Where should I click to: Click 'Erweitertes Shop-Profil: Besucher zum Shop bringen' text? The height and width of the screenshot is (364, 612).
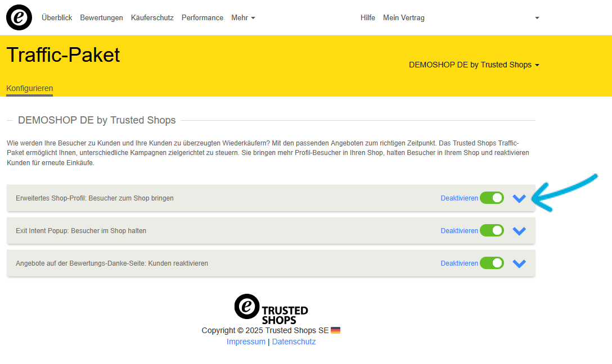click(95, 198)
